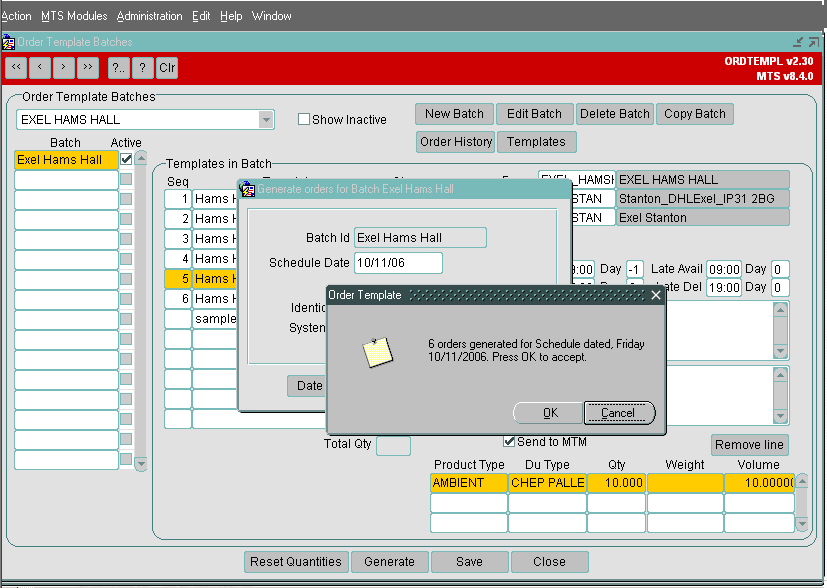Open the Edit menu
Viewport: 827px width, 588px height.
201,16
